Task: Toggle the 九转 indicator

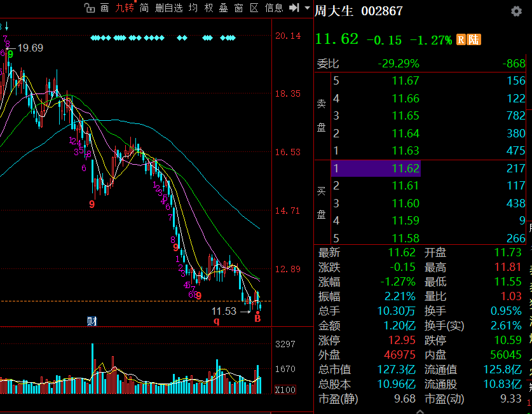Action: point(125,8)
